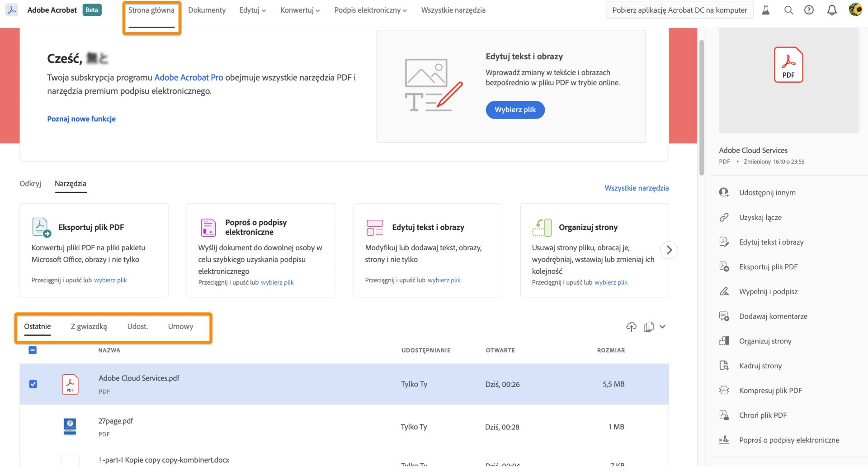Click the Kompresuj plik PDF icon
Screen dimensions: 868x472
724,390
